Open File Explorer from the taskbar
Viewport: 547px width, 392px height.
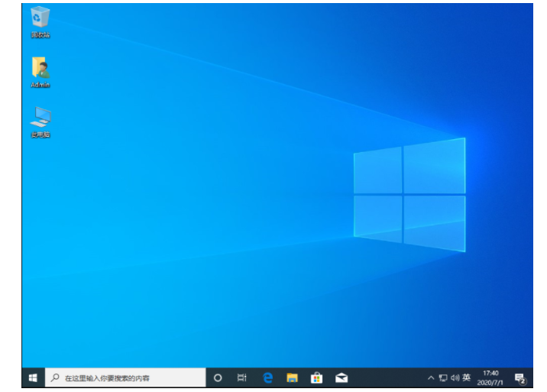[292, 377]
